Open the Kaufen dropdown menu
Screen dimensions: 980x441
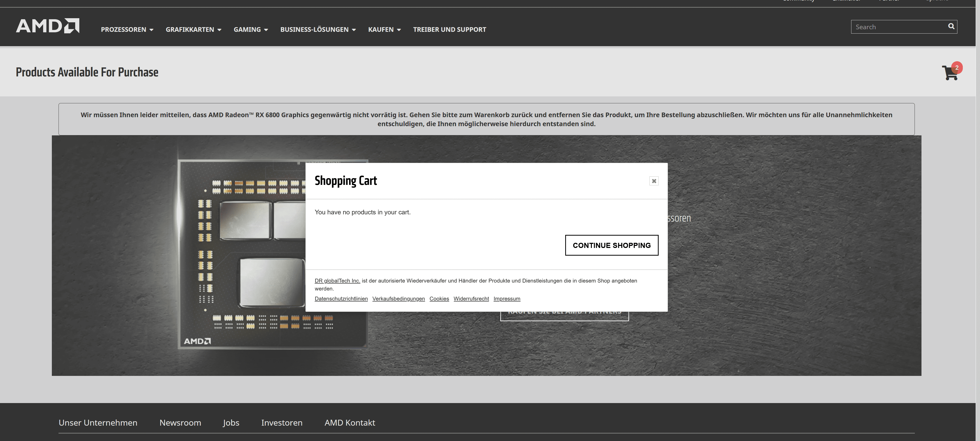coord(384,30)
